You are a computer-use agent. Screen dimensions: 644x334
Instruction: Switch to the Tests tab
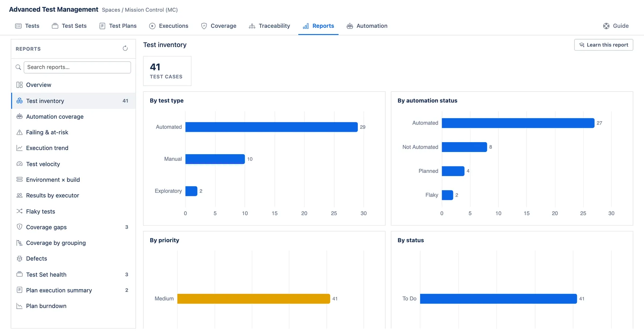coord(27,26)
